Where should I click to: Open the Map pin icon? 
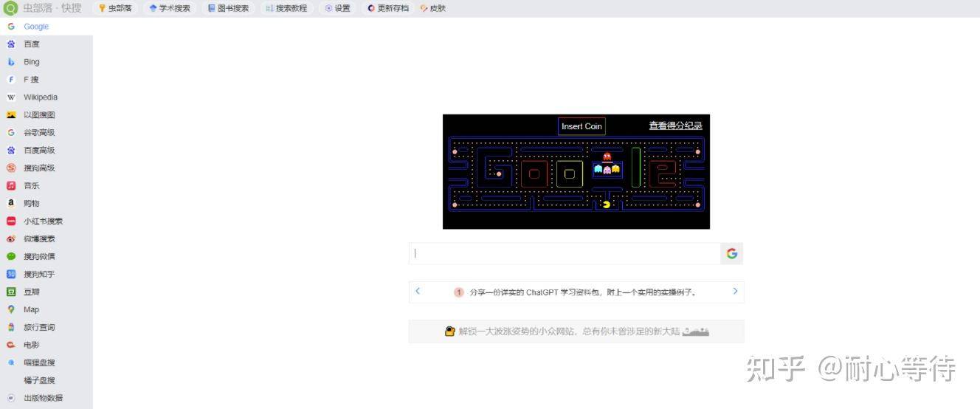(x=11, y=309)
